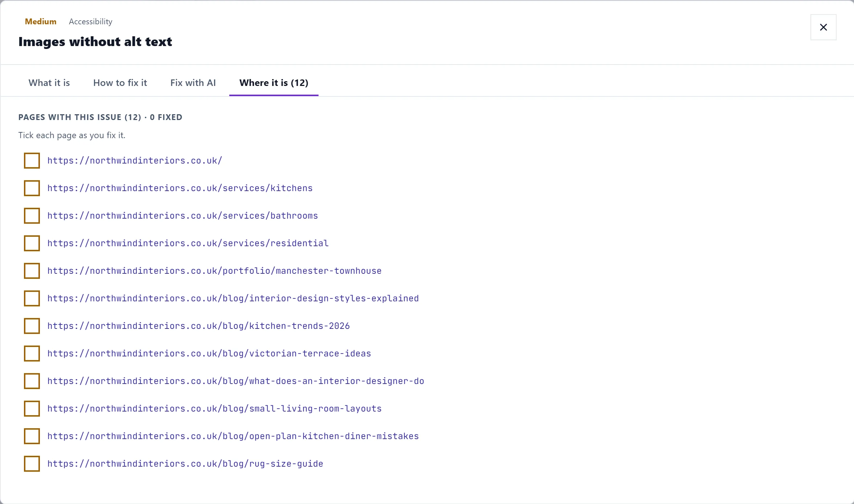Viewport: 854px width, 504px height.
Task: Mark small-living-room-layouts as fixed
Action: (32, 409)
